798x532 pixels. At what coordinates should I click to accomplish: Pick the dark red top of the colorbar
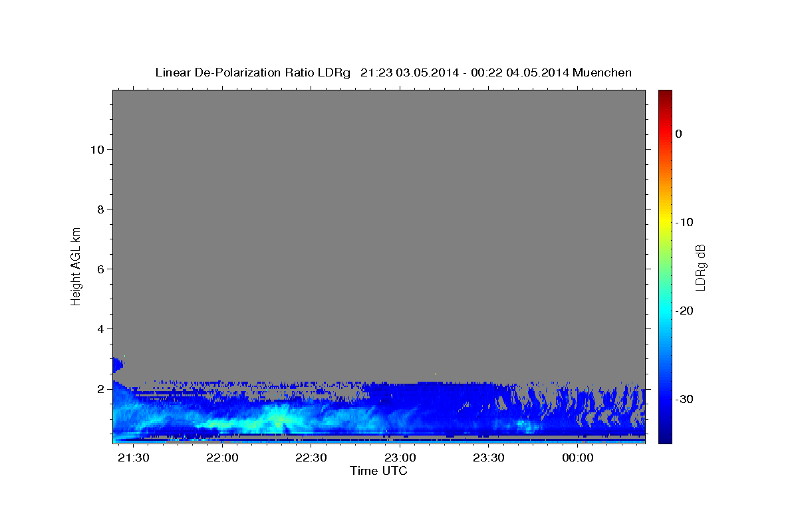[x=665, y=94]
